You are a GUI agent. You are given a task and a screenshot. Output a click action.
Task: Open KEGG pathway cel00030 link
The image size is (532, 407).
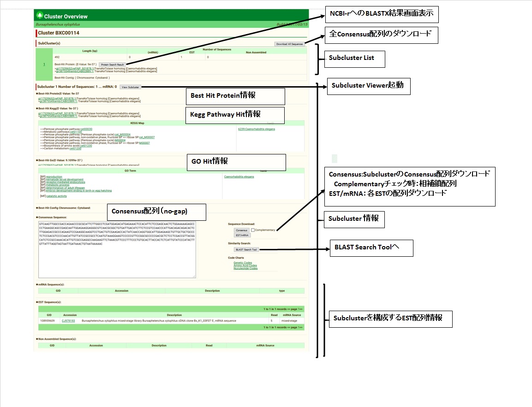click(x=86, y=129)
